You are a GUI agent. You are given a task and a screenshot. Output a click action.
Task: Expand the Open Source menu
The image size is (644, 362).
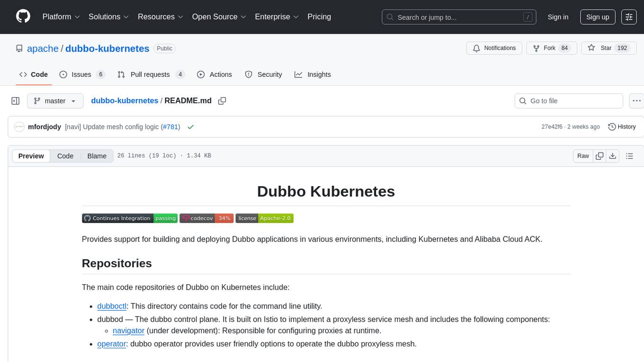[x=219, y=17]
